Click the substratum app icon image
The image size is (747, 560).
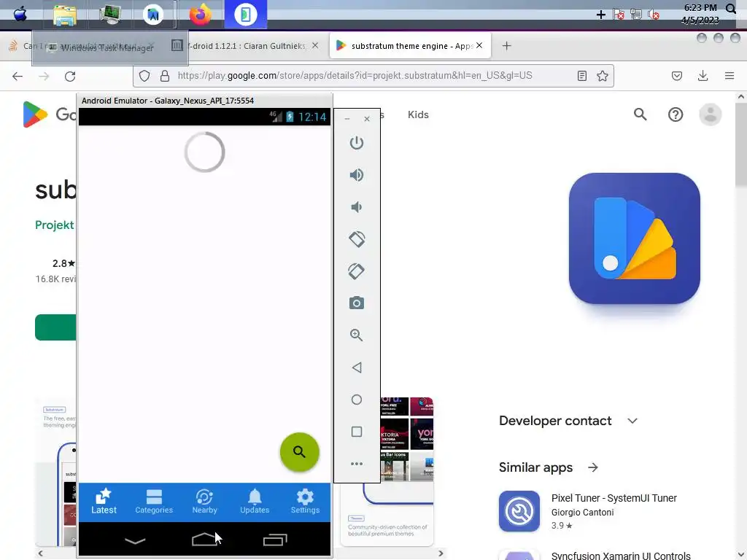(x=634, y=238)
